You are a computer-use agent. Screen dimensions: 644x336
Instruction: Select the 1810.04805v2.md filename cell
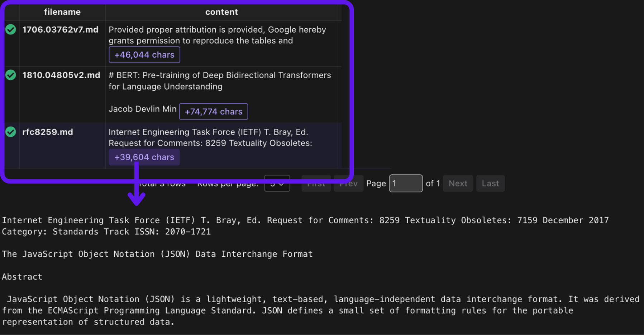(x=61, y=75)
